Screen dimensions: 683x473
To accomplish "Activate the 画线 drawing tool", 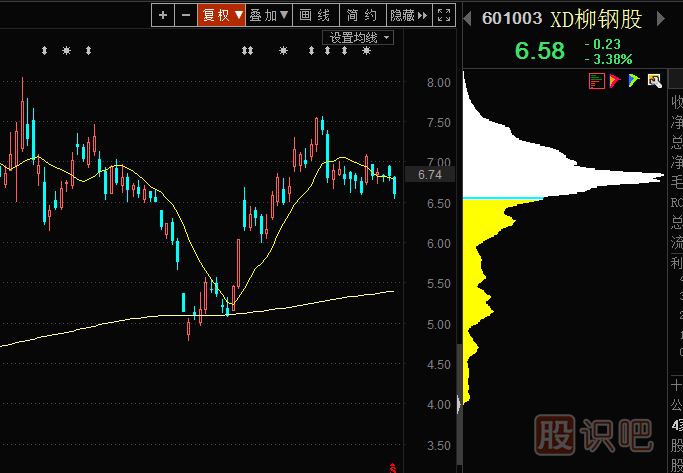I will point(315,15).
